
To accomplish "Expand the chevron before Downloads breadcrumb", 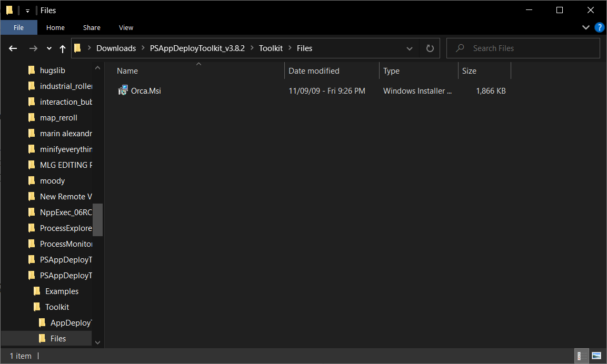I will coord(89,48).
